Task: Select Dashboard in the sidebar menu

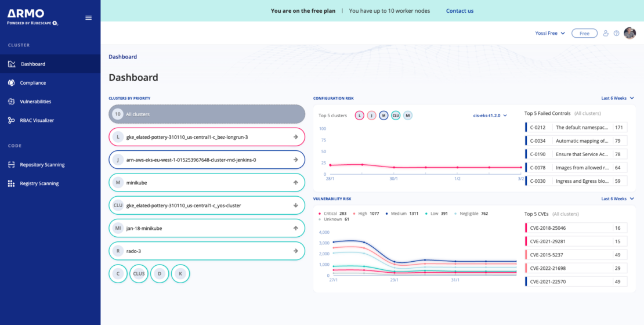Action: tap(33, 64)
